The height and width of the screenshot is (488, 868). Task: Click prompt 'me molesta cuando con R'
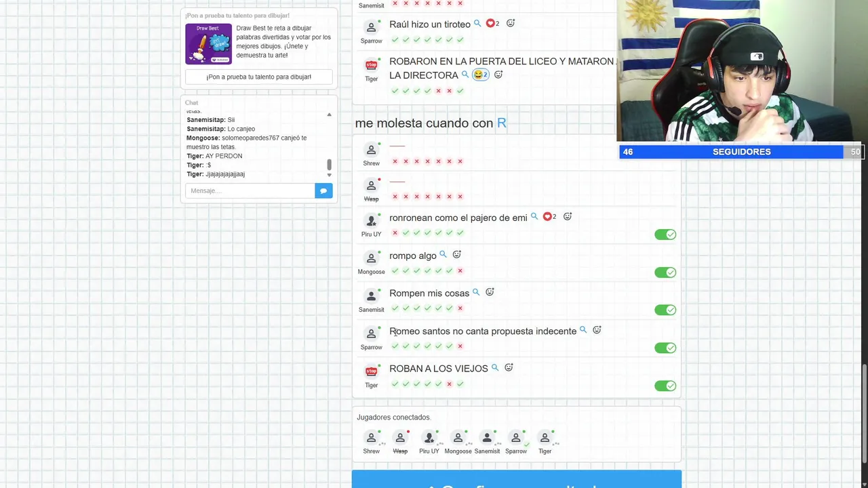tap(431, 123)
